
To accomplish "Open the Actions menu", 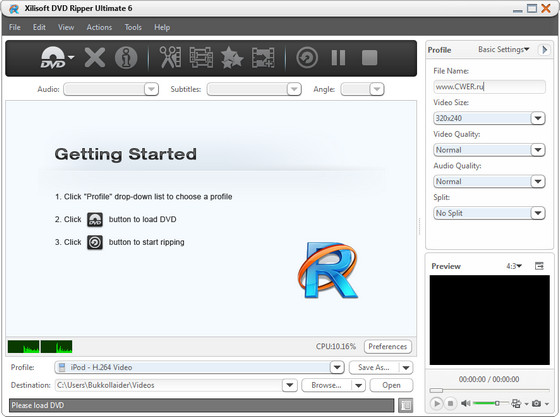I will [99, 27].
